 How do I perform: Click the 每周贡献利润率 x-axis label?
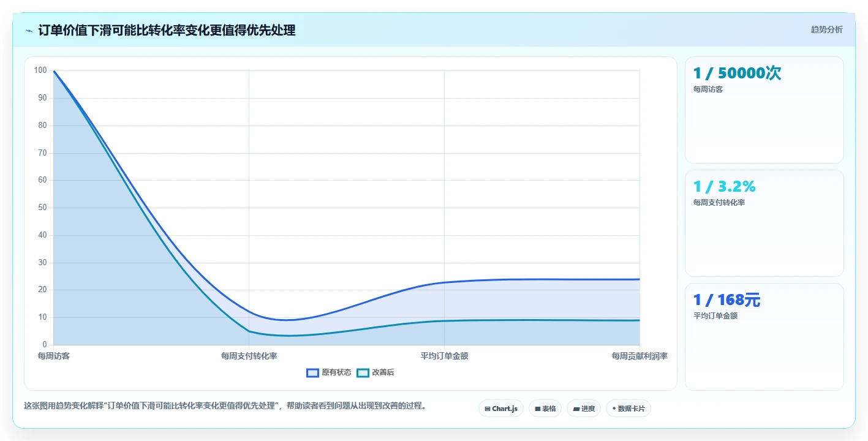click(x=640, y=356)
